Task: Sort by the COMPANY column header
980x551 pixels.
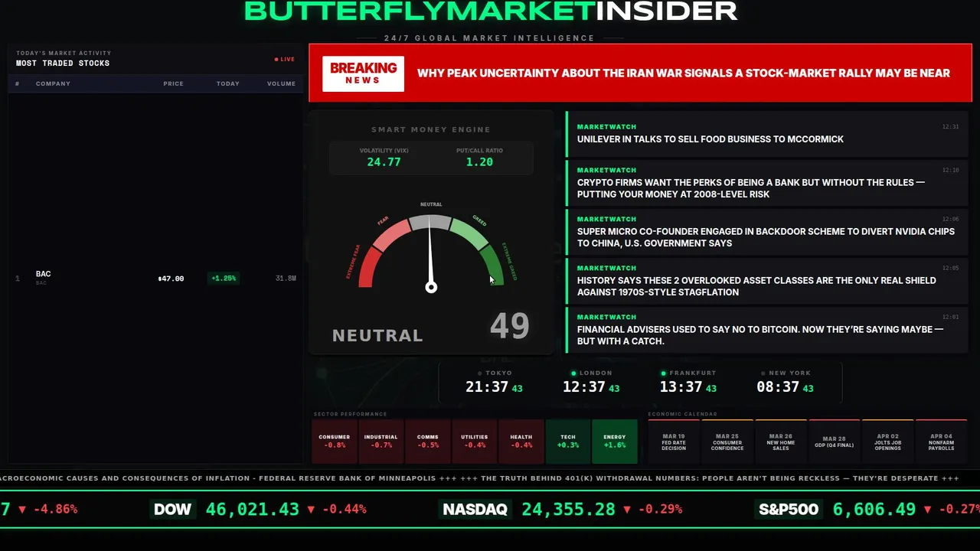Action: pyautogui.click(x=53, y=83)
